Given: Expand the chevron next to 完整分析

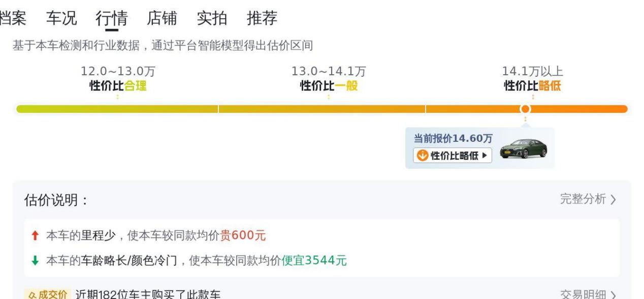Looking at the screenshot, I should pos(613,200).
